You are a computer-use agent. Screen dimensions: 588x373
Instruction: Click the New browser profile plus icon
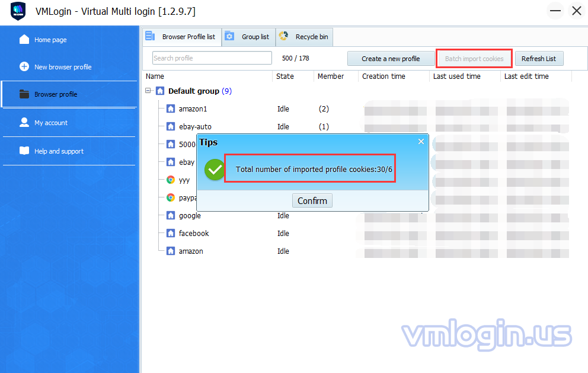point(24,67)
